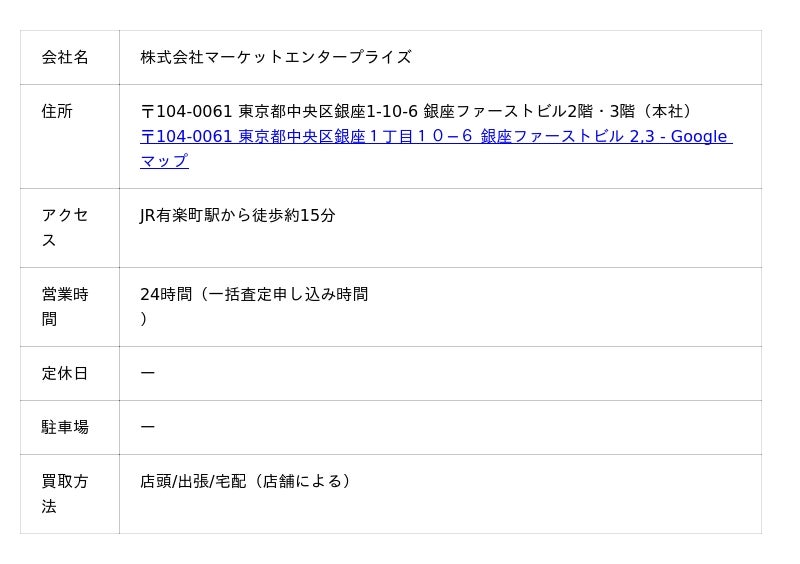
Task: Click the plain-text postal code 〒104-0061
Action: [186, 111]
